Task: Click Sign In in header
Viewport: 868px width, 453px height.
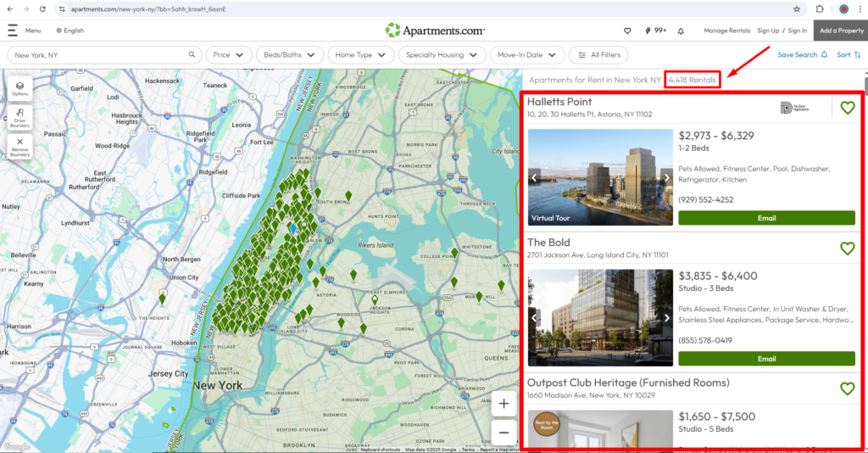Action: tap(797, 31)
